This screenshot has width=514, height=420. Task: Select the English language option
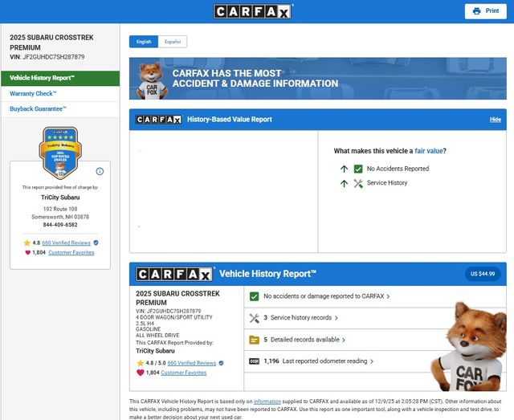pos(144,42)
